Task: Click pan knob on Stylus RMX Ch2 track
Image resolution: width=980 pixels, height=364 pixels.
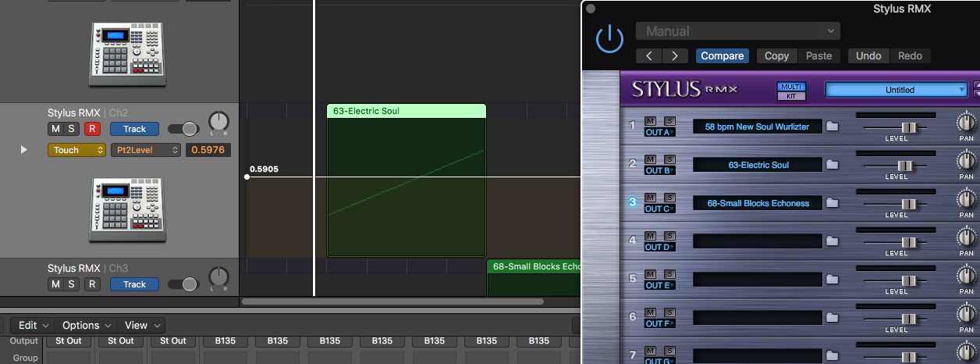Action: click(219, 122)
